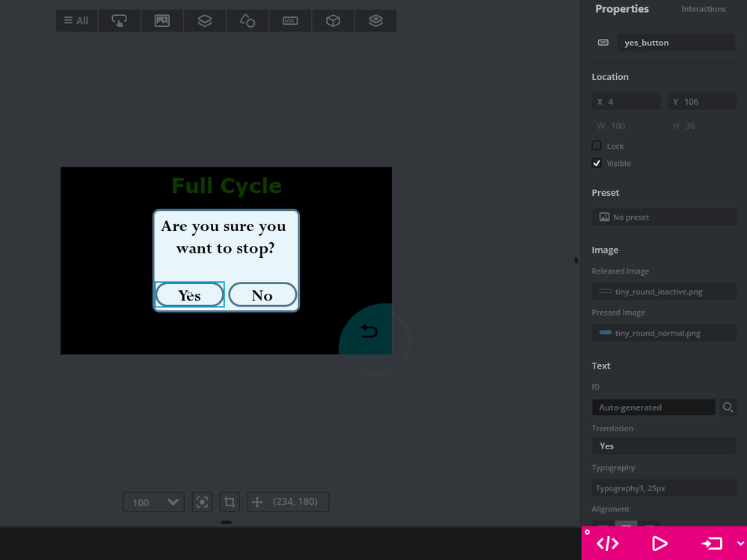
Task: Click the W width field
Action: click(626, 126)
